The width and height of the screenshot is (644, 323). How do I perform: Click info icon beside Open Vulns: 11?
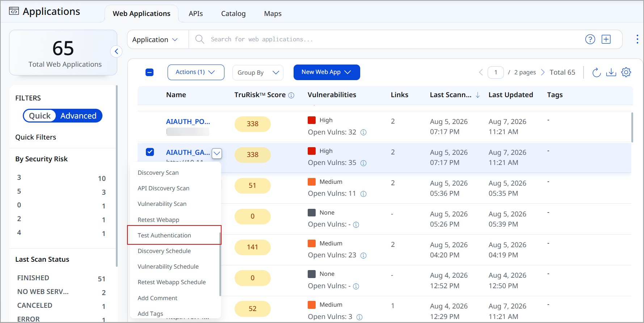click(x=363, y=194)
